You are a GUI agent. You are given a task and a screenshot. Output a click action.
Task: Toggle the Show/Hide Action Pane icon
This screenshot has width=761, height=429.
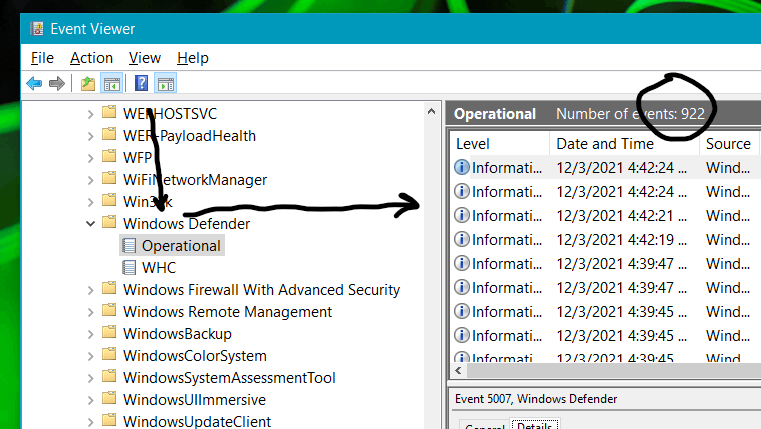[165, 83]
